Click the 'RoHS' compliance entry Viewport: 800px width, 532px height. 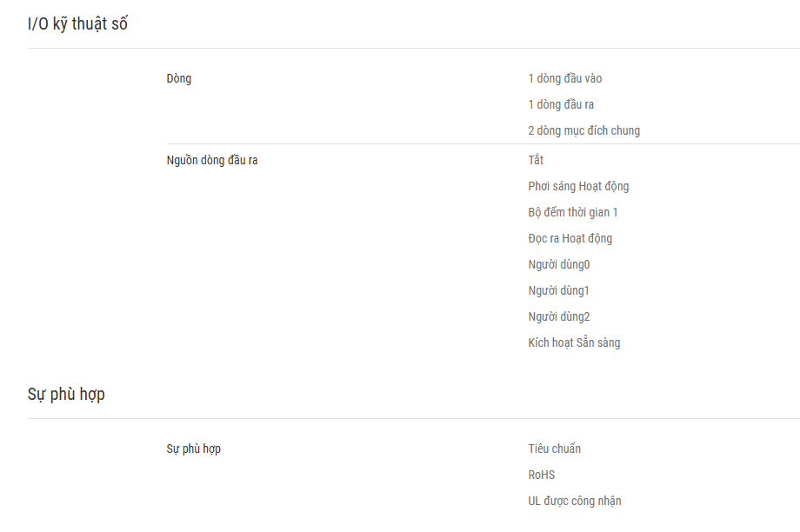(542, 475)
